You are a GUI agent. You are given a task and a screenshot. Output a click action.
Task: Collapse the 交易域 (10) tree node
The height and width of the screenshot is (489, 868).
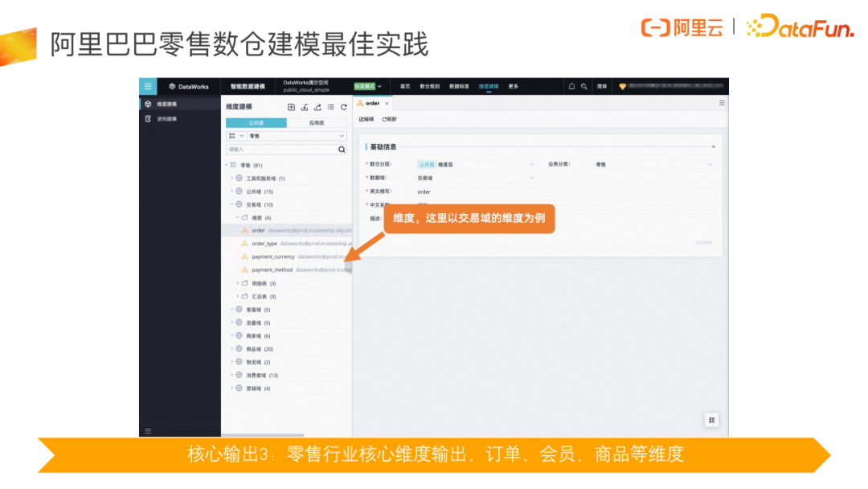click(x=231, y=204)
